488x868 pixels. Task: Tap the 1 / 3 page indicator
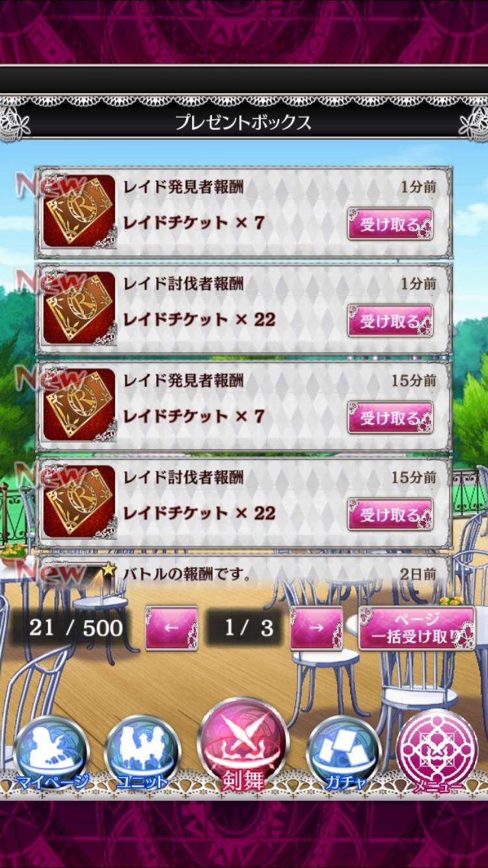pyautogui.click(x=243, y=628)
